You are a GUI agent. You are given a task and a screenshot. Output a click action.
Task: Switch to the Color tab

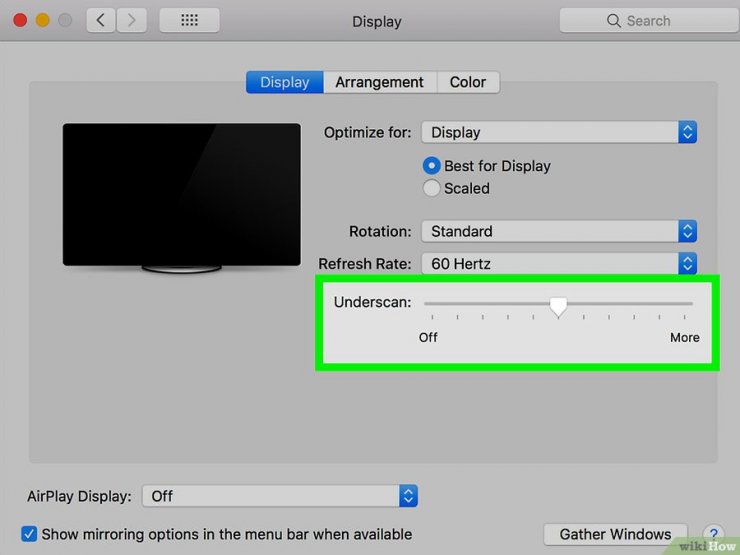(468, 82)
